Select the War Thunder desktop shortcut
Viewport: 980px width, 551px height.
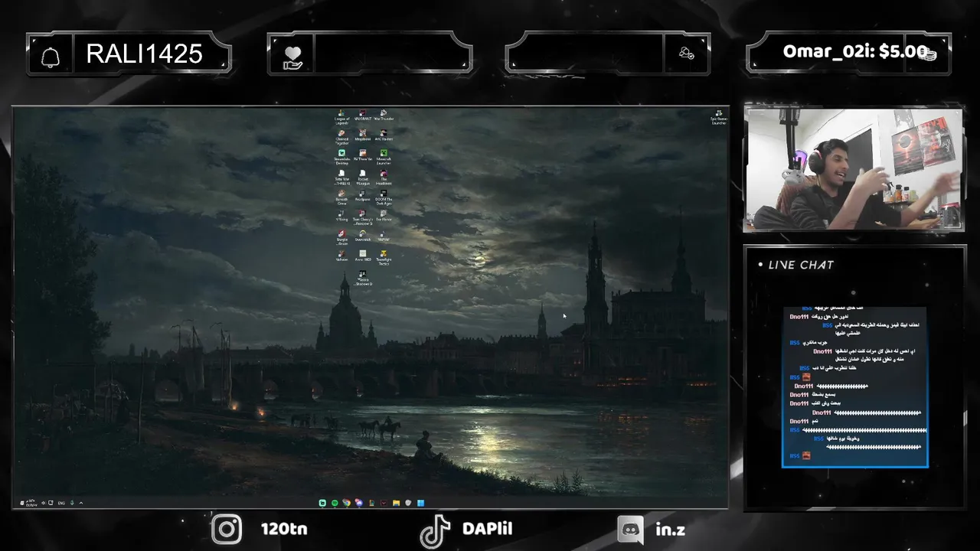click(x=384, y=115)
